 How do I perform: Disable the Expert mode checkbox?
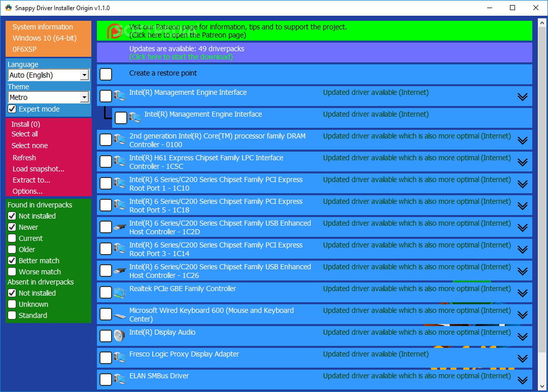coord(12,109)
